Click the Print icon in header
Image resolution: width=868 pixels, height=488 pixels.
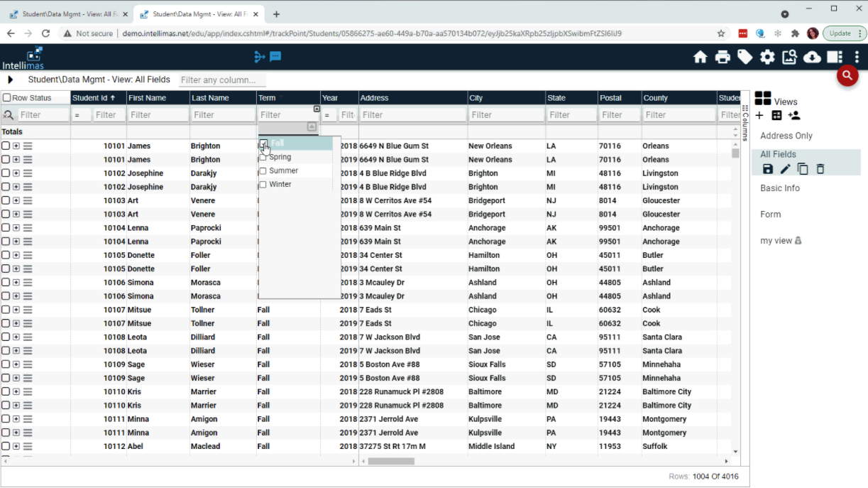coord(723,58)
